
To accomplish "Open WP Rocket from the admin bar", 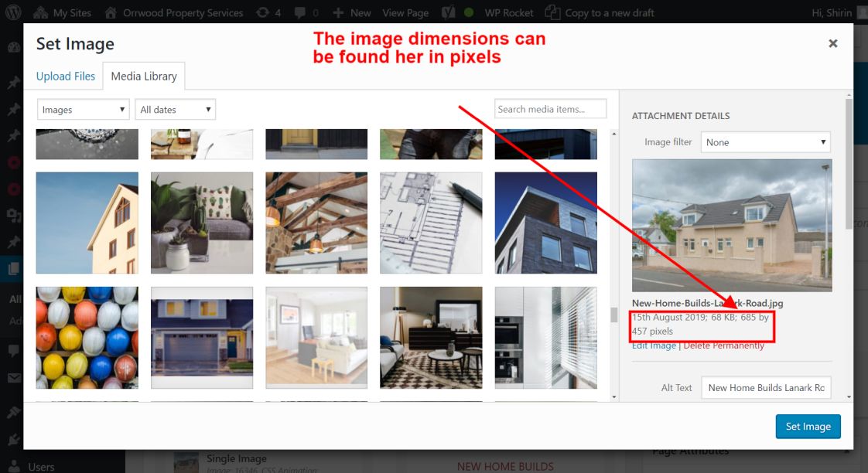I will (x=507, y=12).
